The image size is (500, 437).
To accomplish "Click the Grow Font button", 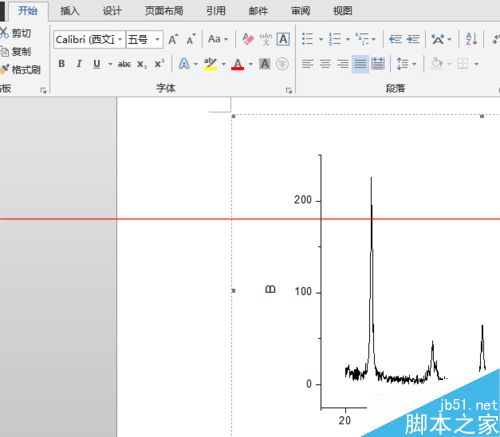I will [x=173, y=39].
